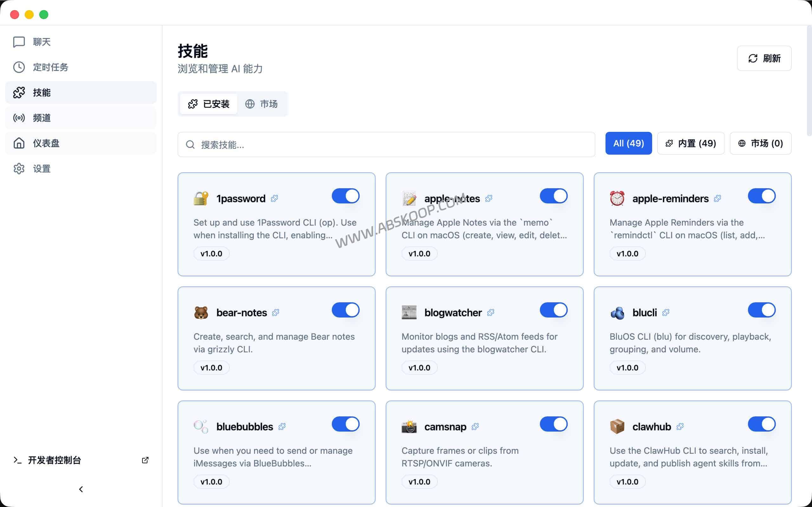
Task: Click the puzzle icon next to 1password
Action: (x=275, y=198)
